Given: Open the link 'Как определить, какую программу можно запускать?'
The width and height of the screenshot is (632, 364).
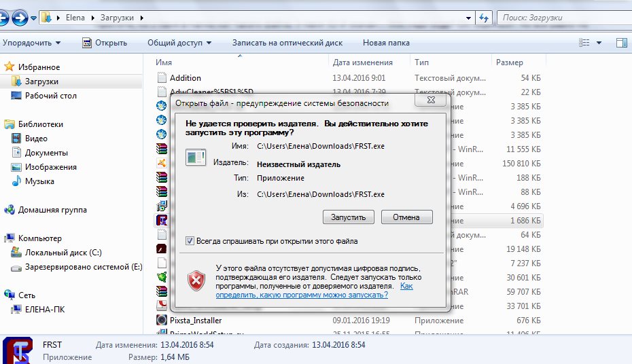Looking at the screenshot, I should [x=314, y=290].
